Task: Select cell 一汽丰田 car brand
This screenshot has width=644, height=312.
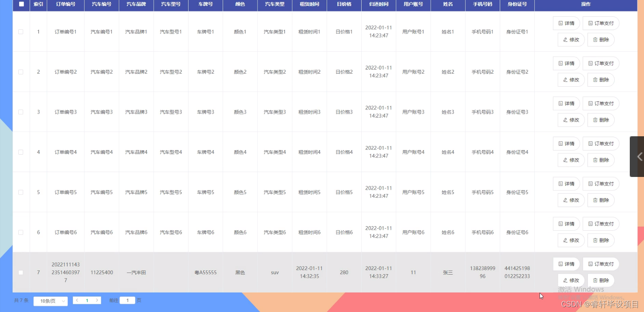Action: (x=136, y=273)
